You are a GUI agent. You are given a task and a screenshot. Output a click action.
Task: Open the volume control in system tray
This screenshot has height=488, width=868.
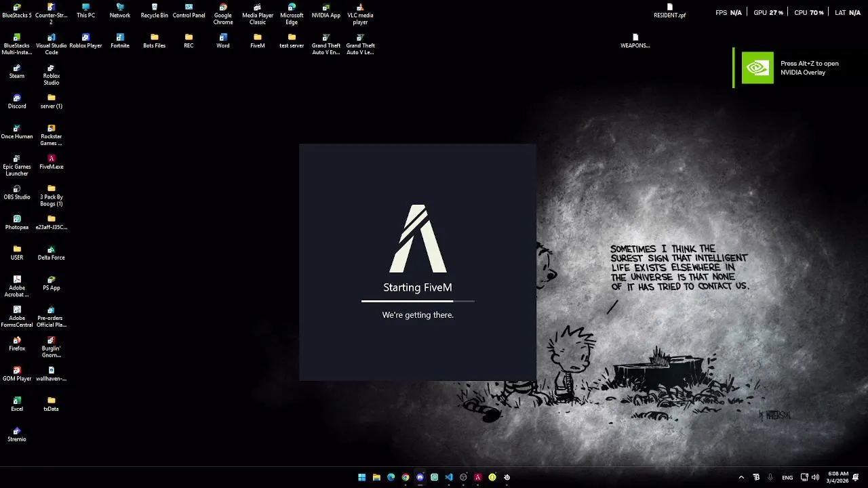[815, 477]
